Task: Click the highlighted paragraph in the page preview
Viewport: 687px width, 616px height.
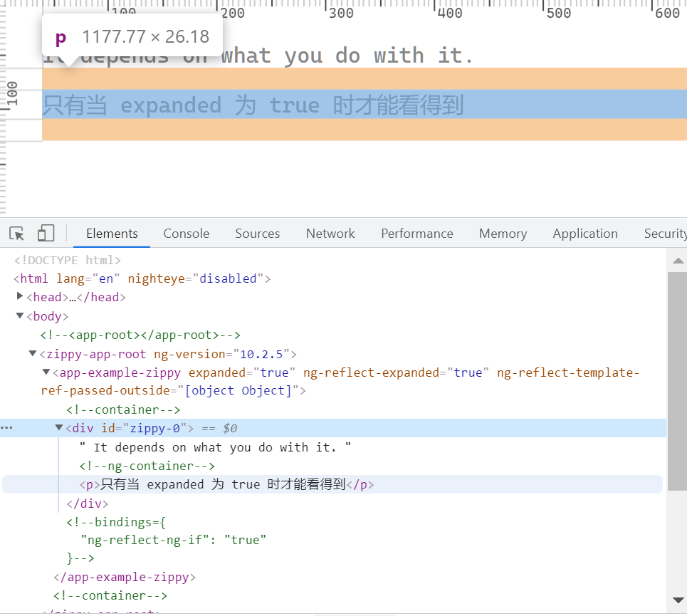Action: click(365, 104)
